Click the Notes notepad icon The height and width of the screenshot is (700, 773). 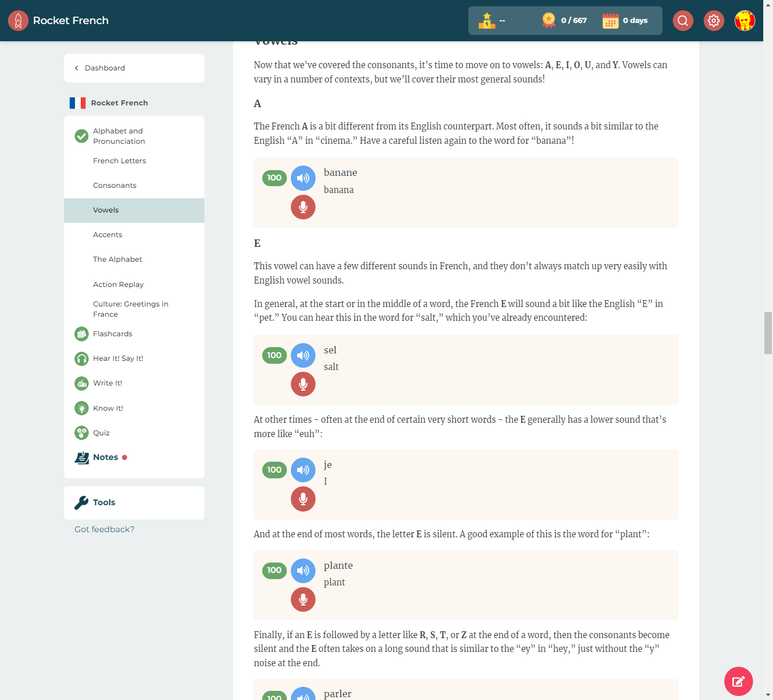82,458
